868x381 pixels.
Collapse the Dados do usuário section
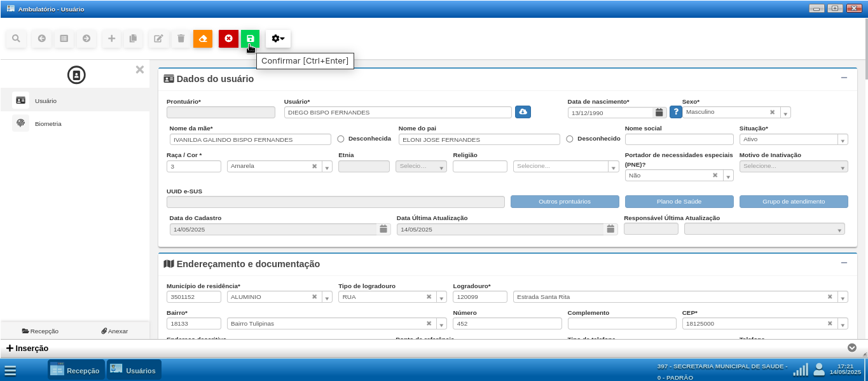[844, 78]
